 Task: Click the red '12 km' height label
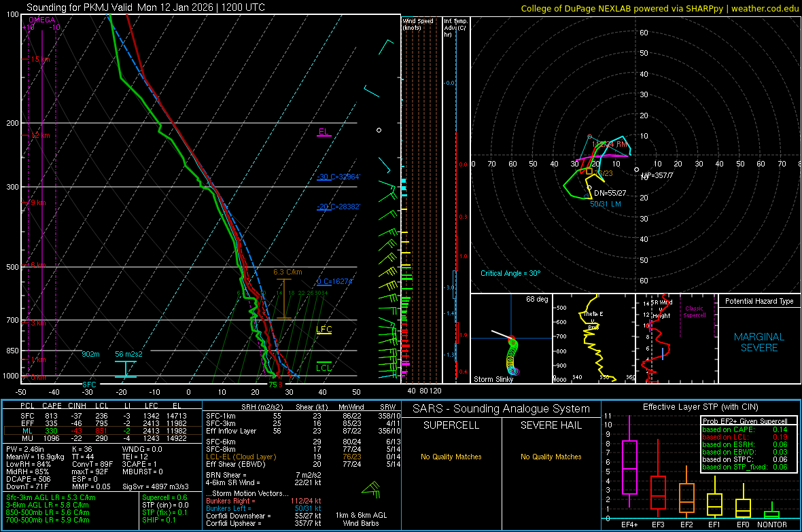(40, 136)
